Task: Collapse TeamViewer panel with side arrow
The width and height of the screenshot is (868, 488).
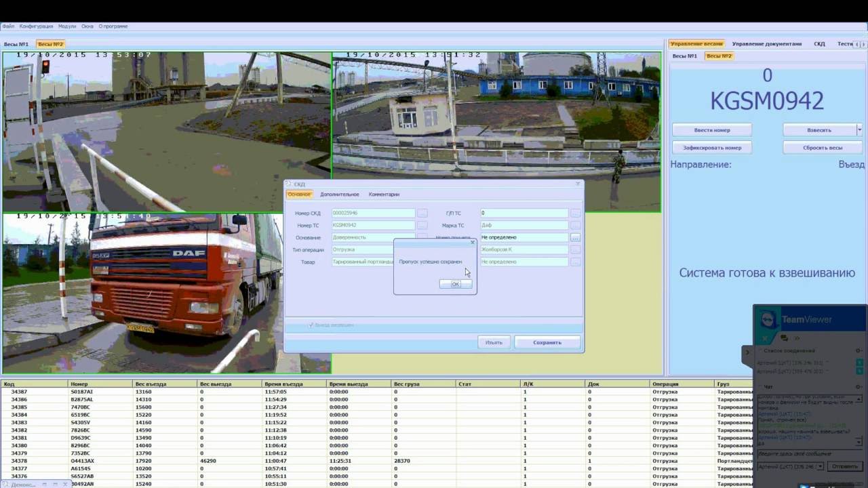Action: pos(747,352)
